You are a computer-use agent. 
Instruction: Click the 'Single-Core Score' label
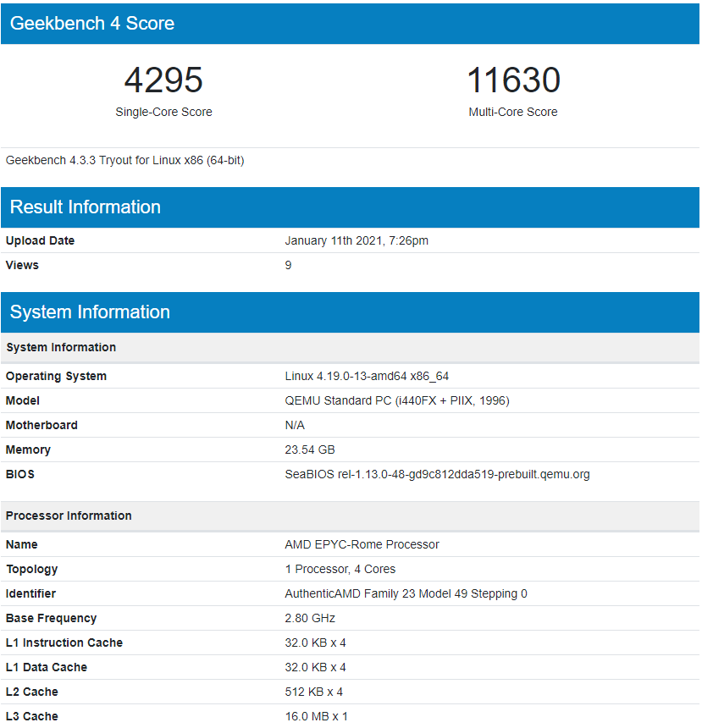point(163,112)
